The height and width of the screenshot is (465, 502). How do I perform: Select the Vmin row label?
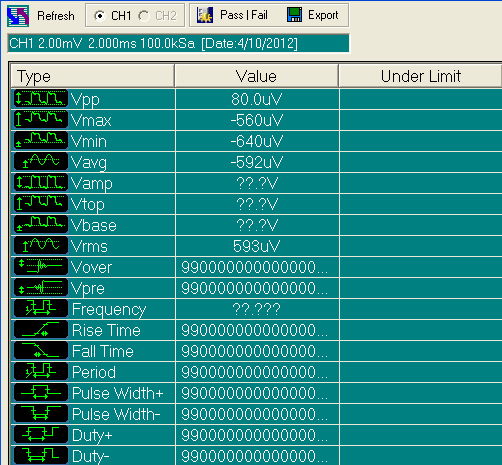tap(89, 141)
